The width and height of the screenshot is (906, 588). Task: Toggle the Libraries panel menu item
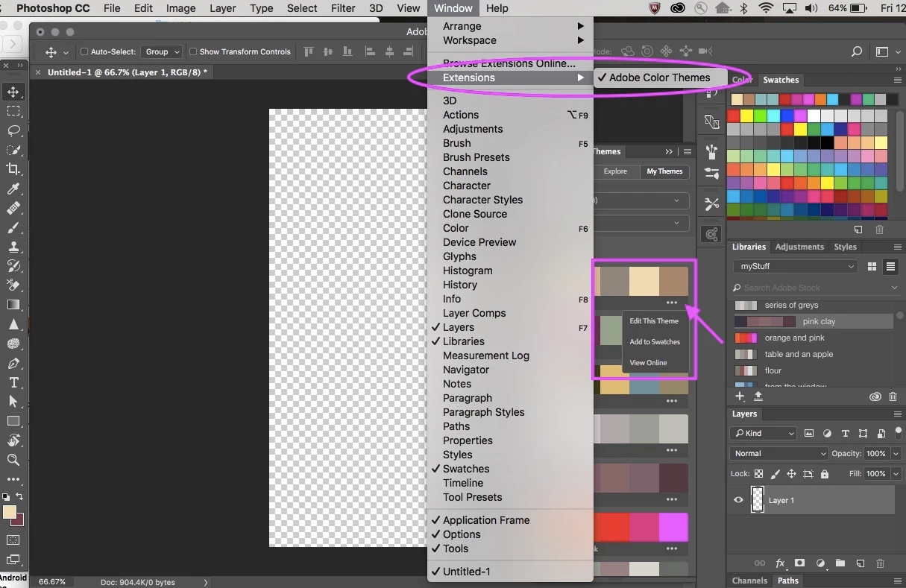[510, 341]
